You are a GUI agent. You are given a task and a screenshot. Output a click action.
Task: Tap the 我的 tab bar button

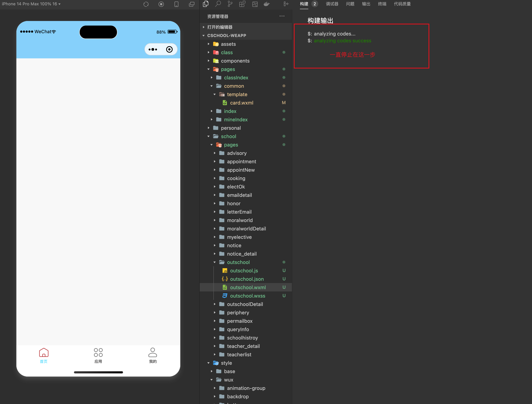pyautogui.click(x=153, y=355)
